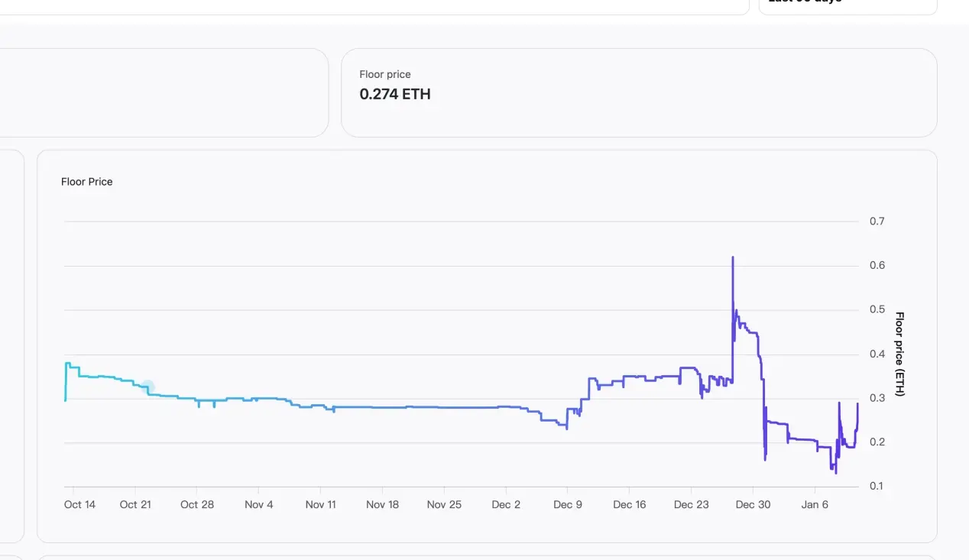Viewport: 969px width, 560px height.
Task: Click the peak of the spike above 0.6
Action: [x=733, y=257]
